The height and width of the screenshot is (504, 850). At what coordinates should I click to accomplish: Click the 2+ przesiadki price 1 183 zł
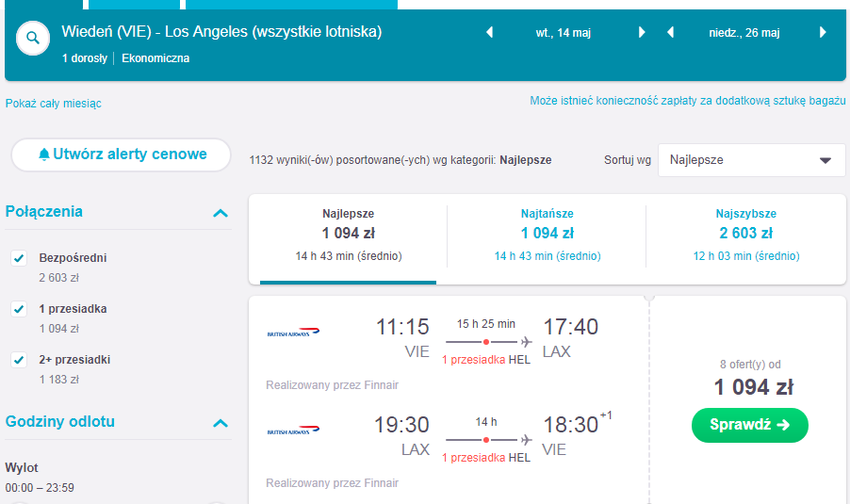(58, 380)
